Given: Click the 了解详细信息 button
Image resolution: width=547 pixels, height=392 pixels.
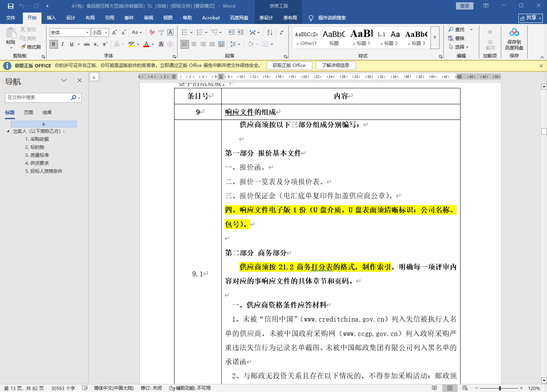Looking at the screenshot, I should click(335, 65).
